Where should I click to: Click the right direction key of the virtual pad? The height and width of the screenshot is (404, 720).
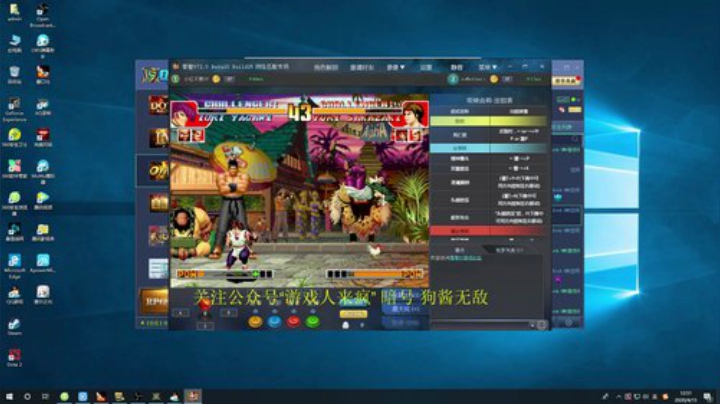coord(229,313)
